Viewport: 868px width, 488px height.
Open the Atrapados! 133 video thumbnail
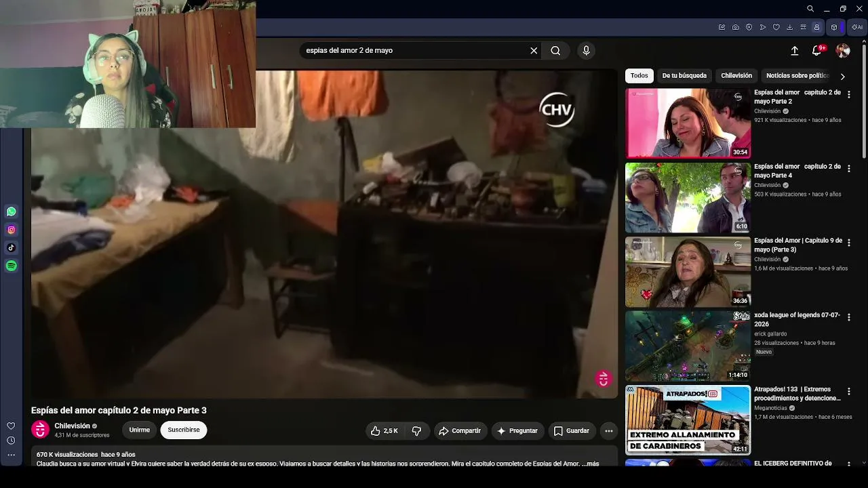point(688,420)
